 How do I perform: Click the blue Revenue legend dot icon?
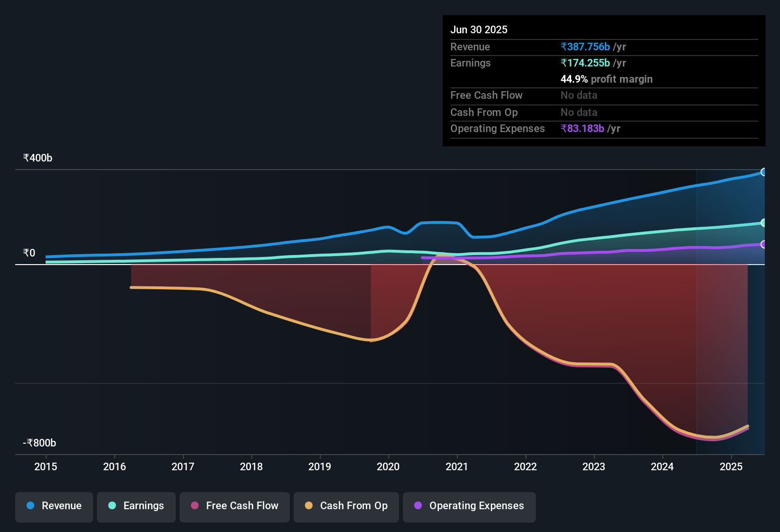[30, 506]
